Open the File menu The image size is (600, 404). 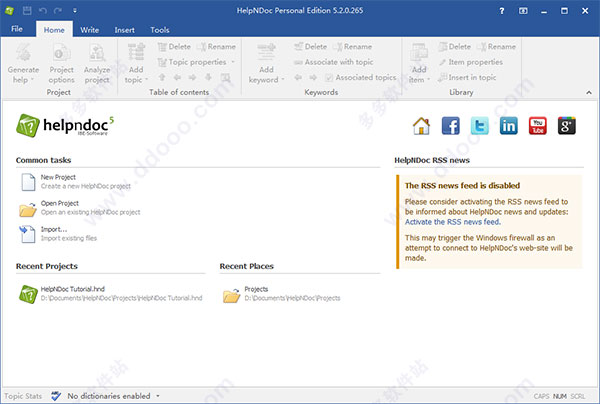17,29
